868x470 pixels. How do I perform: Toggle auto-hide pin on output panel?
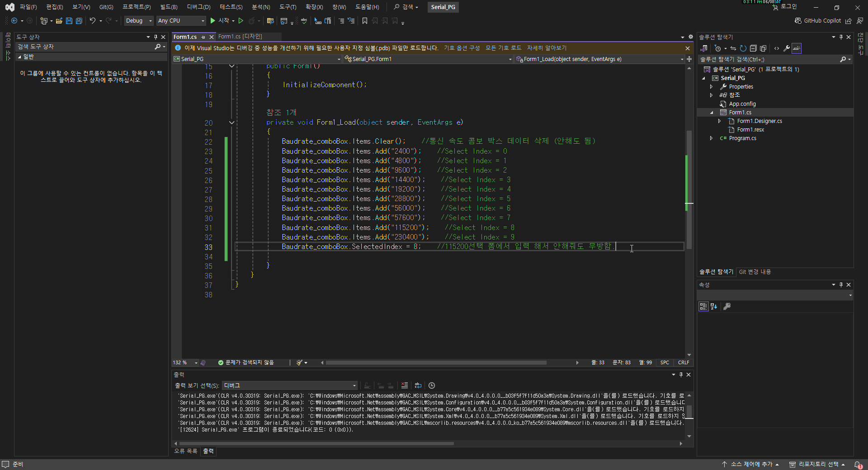tap(681, 375)
